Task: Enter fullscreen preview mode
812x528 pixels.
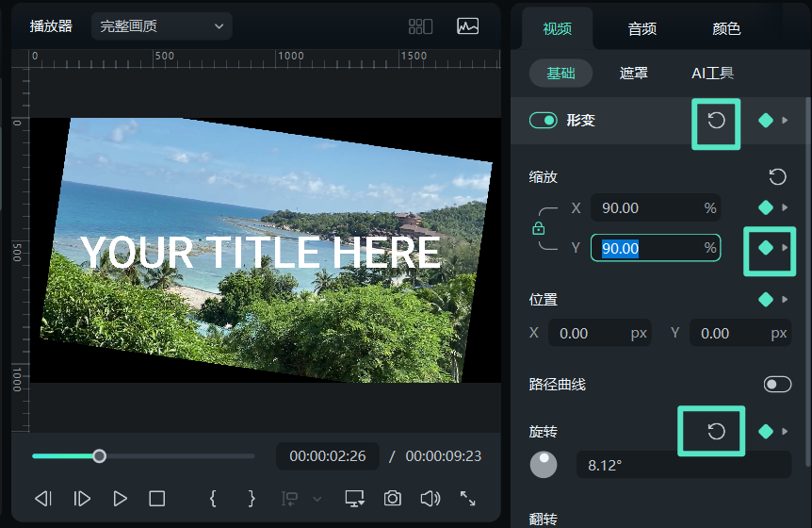Action: [x=467, y=499]
